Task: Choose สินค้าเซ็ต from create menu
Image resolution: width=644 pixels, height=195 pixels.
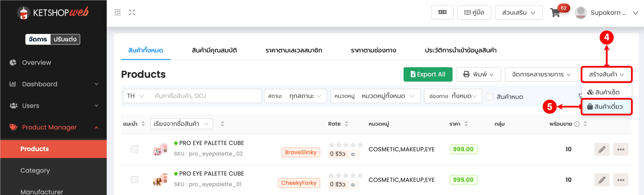Action: [x=606, y=92]
